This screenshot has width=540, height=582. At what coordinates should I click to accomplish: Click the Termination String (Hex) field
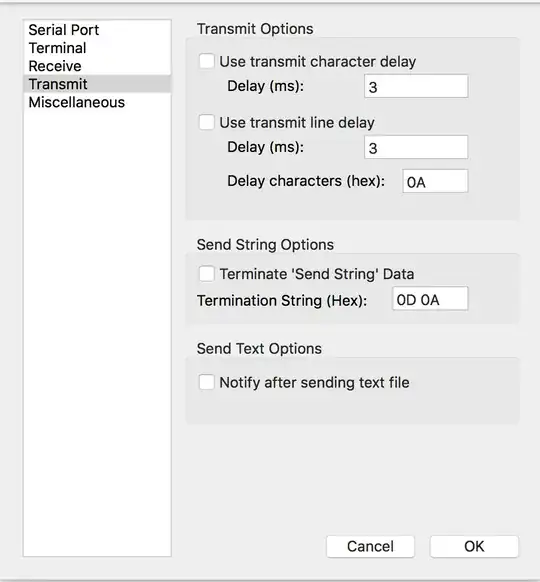430,299
